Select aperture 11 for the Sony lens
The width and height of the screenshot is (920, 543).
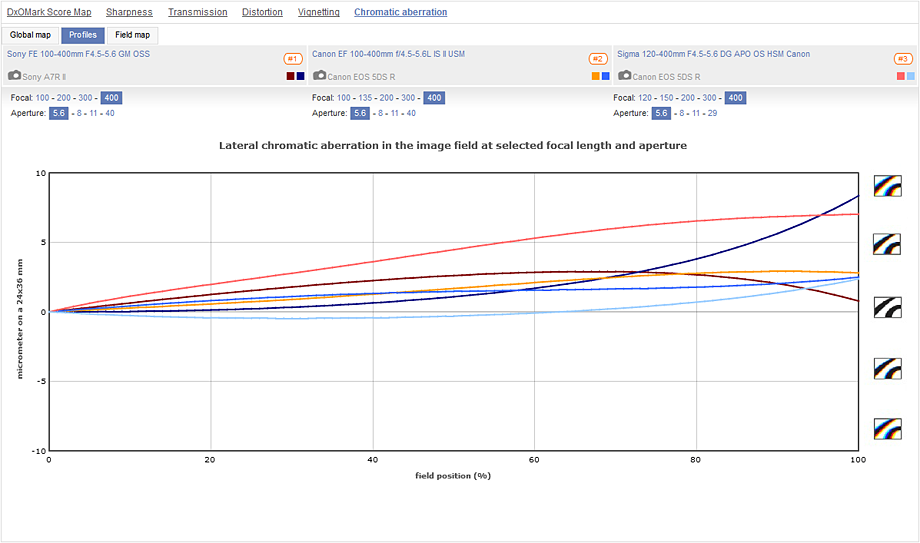(93, 113)
